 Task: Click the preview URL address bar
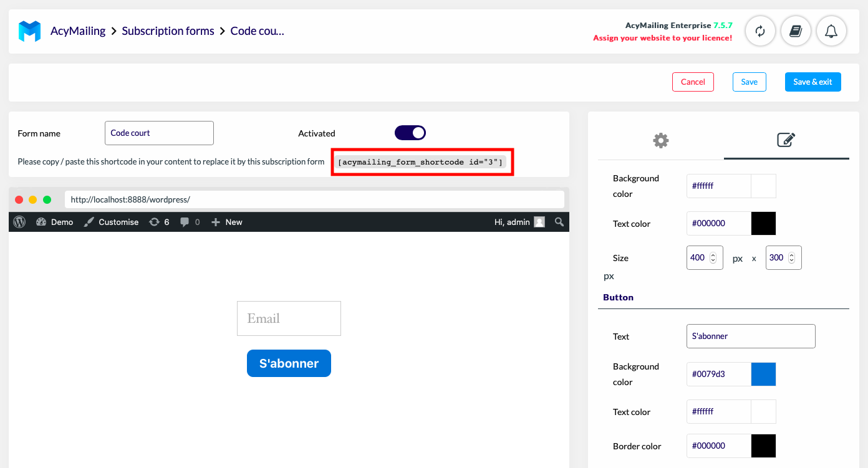coord(314,199)
